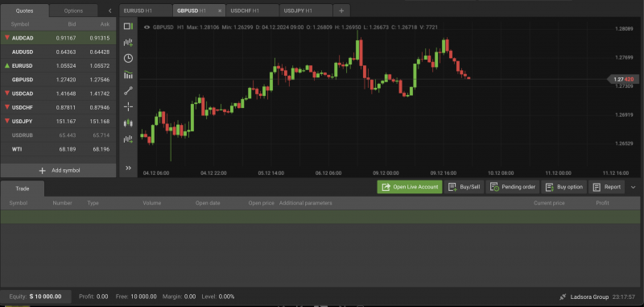The height and width of the screenshot is (307, 644).
Task: Close the GBPUSD H1 tab
Action: (x=220, y=11)
